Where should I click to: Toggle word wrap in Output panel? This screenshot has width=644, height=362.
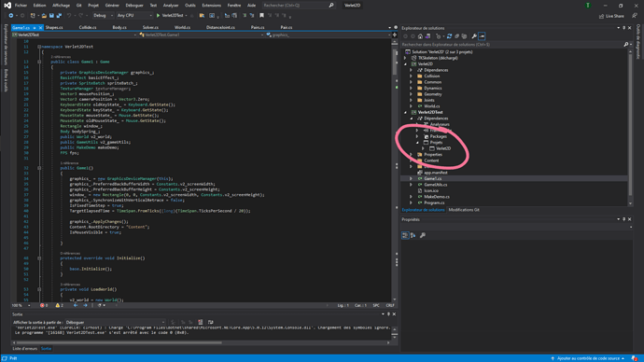point(211,322)
